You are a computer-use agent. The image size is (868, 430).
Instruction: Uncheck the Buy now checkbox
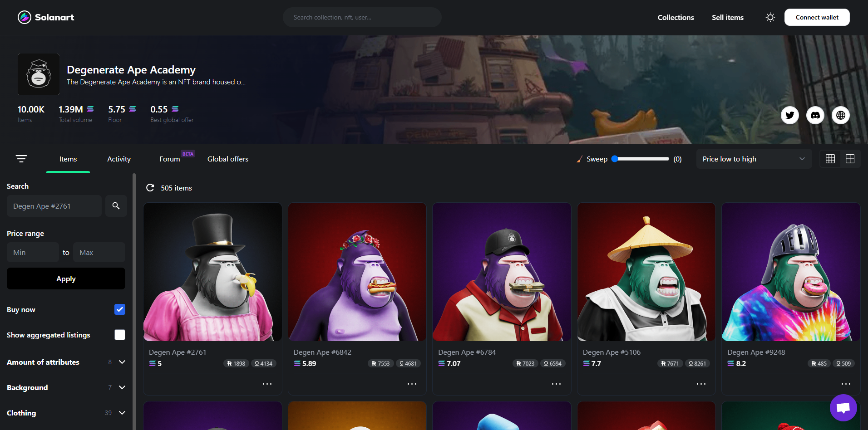(x=120, y=309)
